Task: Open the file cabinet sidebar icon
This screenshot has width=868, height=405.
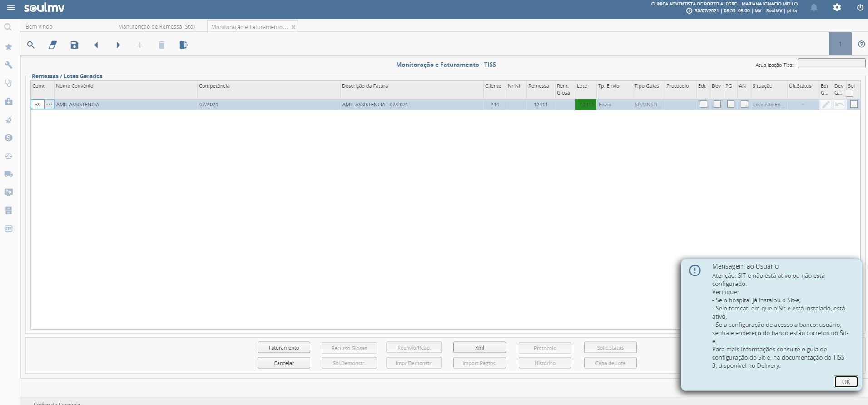Action: tap(8, 210)
